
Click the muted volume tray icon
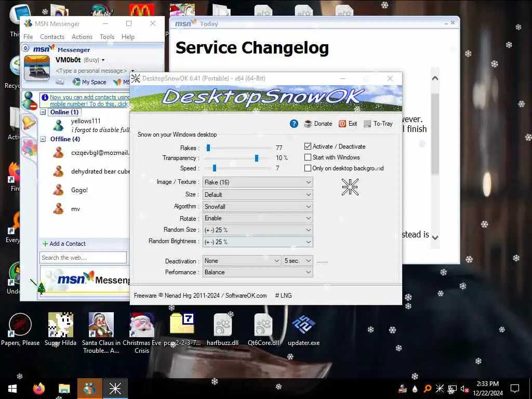pos(464,389)
